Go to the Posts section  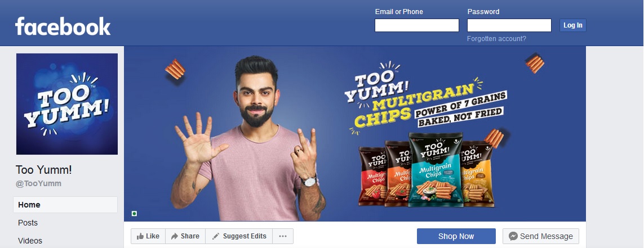pos(28,223)
